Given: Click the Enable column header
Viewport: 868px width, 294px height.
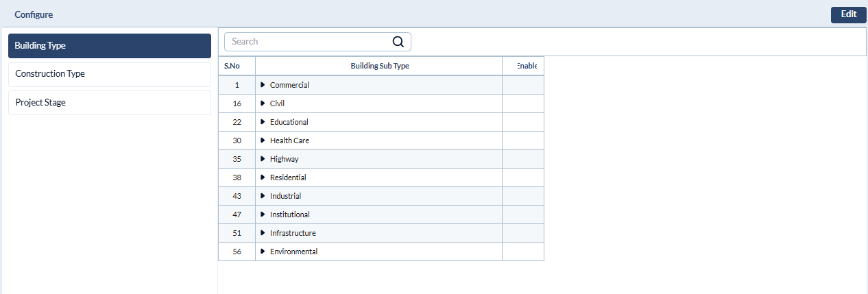Looking at the screenshot, I should pos(523,66).
